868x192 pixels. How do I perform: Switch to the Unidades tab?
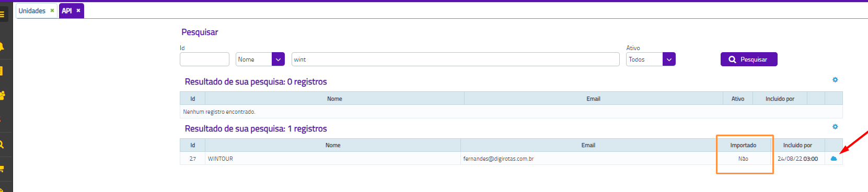tap(32, 10)
